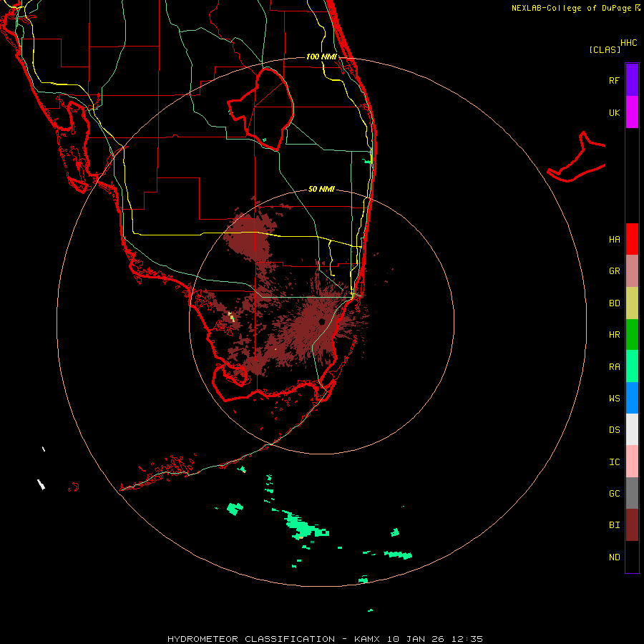
Task: Click the HR legend label
Action: pos(615,335)
